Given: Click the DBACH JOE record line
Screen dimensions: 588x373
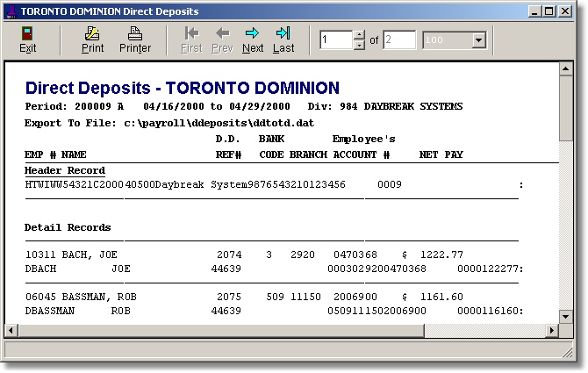Looking at the screenshot, I should pyautogui.click(x=274, y=269).
